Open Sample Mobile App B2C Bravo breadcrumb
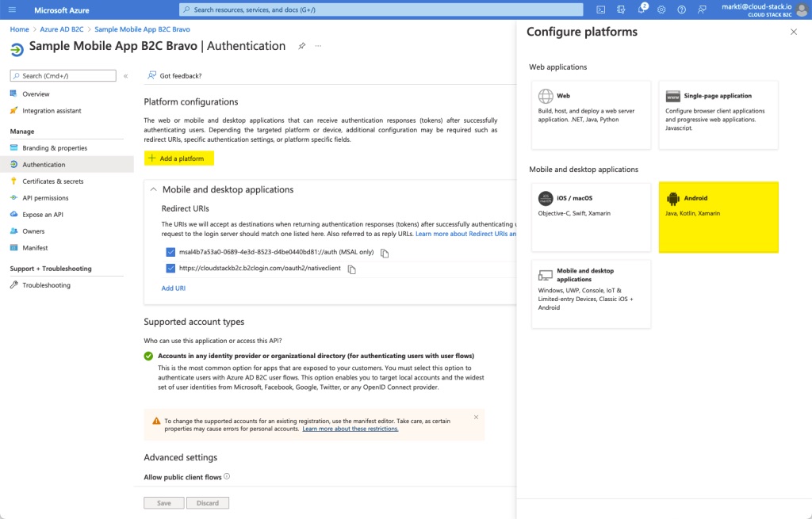Viewport: 812px width, 519px height. tap(142, 29)
